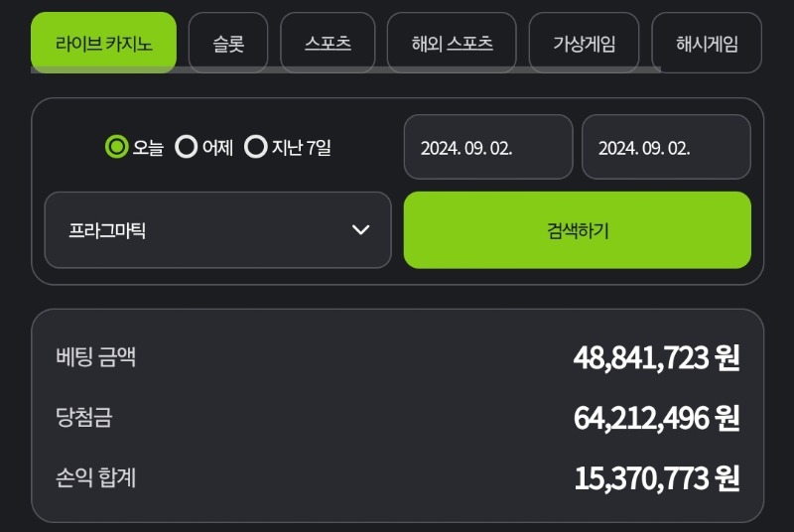Click the 당첨금 amount 64,212,496 원
794x532 pixels.
[x=656, y=418]
